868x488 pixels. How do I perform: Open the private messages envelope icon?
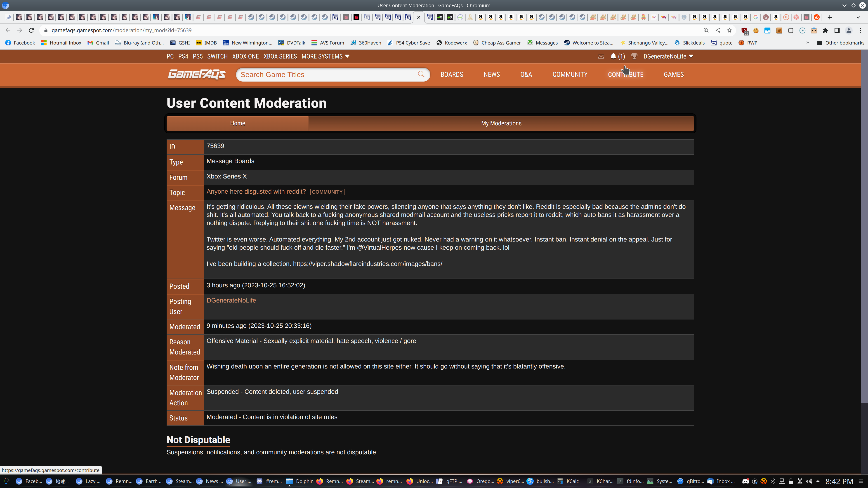601,56
